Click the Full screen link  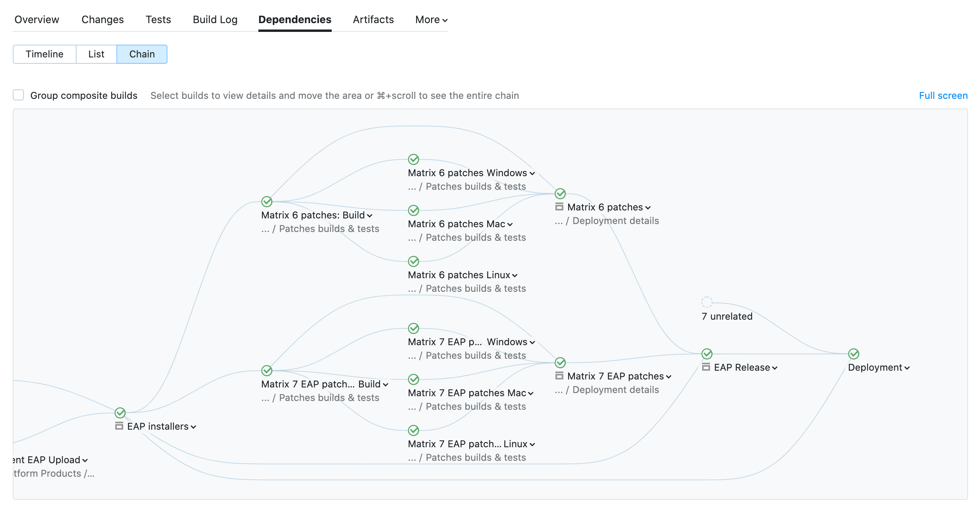pyautogui.click(x=943, y=96)
